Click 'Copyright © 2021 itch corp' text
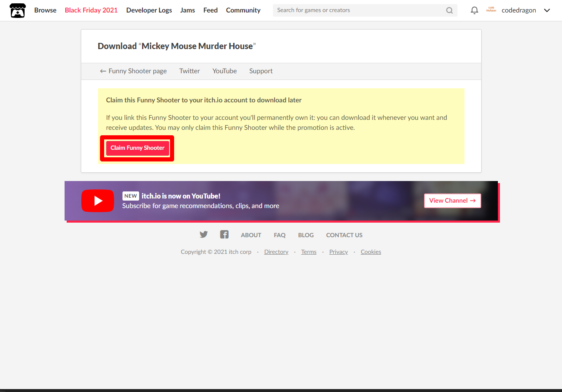The width and height of the screenshot is (562, 392). pos(216,252)
